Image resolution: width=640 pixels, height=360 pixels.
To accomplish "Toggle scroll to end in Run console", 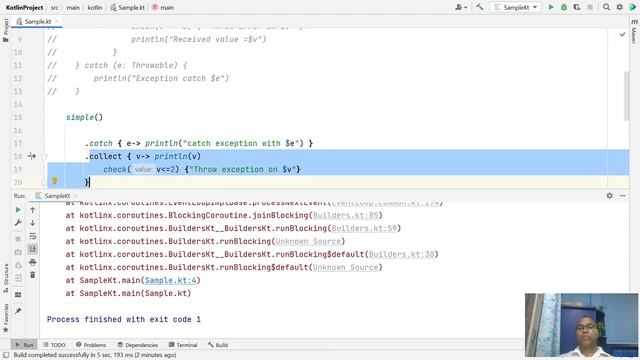I will 33,249.
